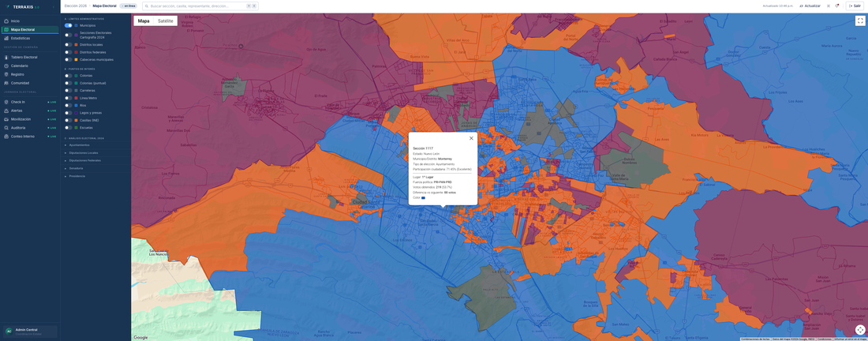Expand the Ayuntamientos section
The image size is (868, 341).
point(96,145)
